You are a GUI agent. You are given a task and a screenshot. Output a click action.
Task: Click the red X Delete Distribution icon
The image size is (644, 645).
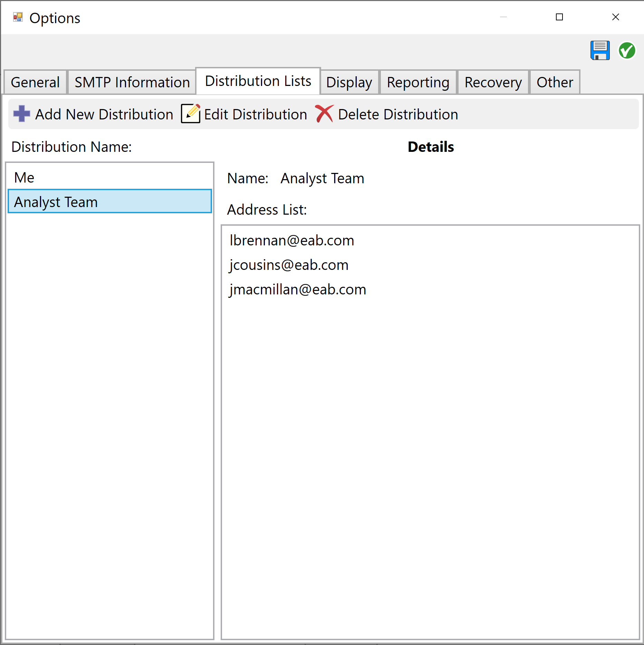(x=324, y=114)
